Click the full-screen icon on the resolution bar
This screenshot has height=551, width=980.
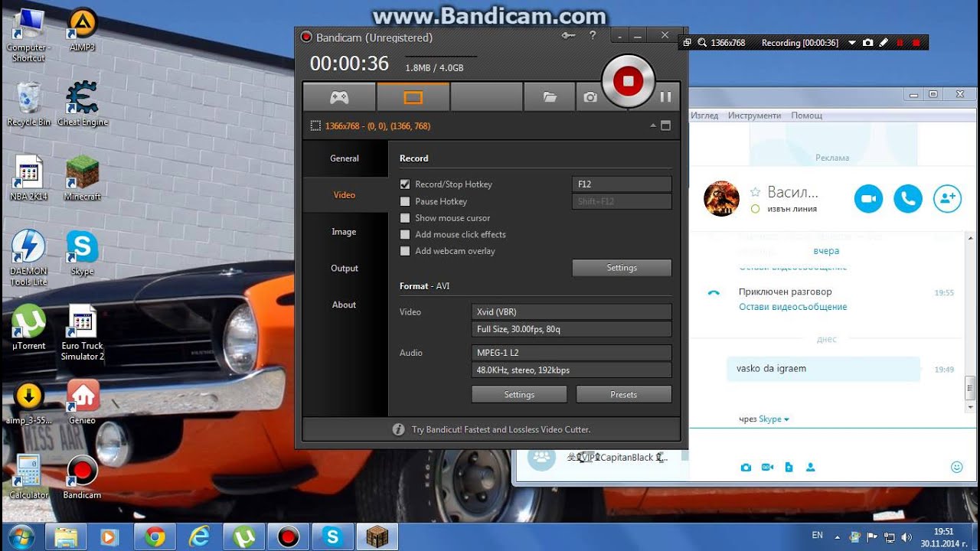665,126
